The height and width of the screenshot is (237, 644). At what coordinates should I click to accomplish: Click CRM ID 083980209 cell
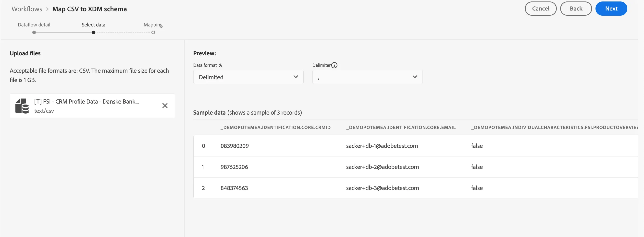[x=235, y=146]
